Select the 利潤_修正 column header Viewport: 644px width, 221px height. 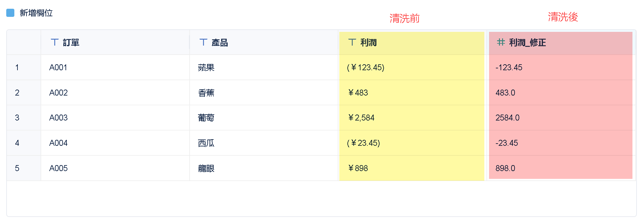527,42
